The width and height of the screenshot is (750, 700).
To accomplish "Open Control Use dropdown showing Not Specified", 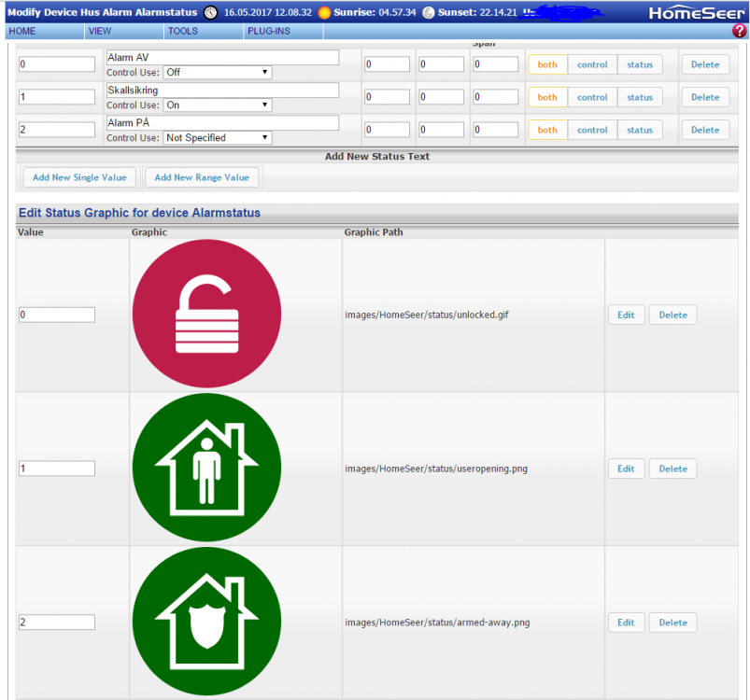I will click(217, 137).
